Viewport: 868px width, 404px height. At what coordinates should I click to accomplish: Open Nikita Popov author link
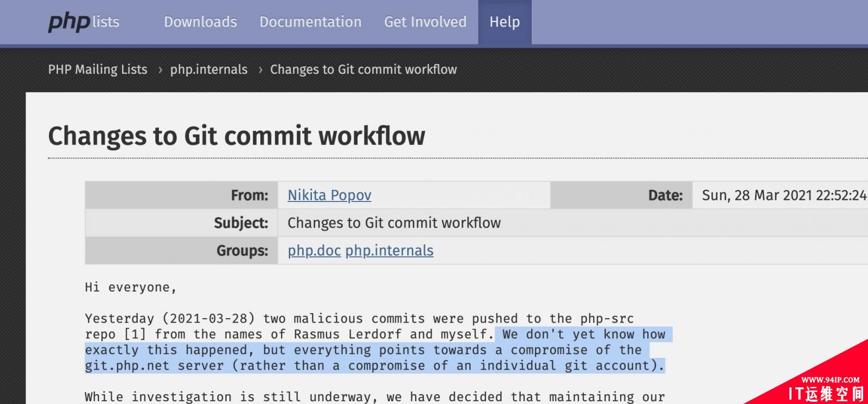tap(329, 195)
